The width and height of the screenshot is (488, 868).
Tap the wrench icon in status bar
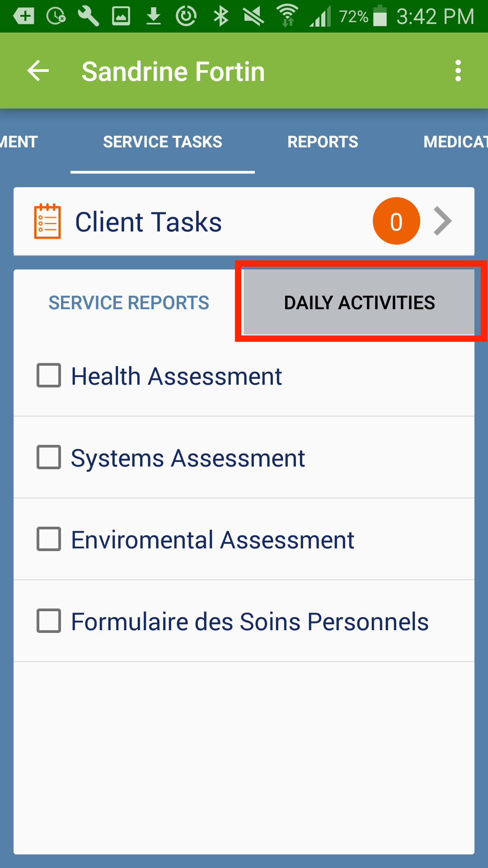[x=89, y=16]
